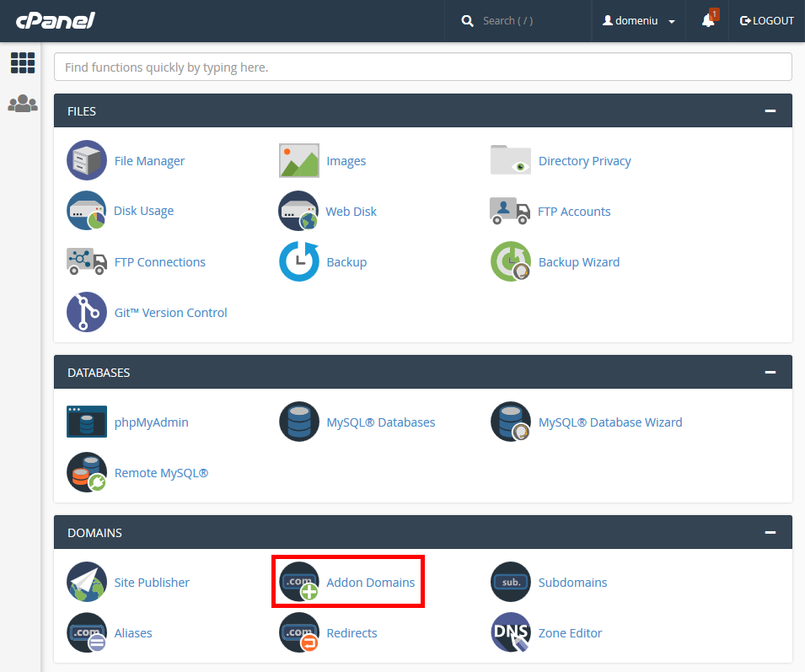Open Directory Privacy folder icon
The width and height of the screenshot is (805, 672).
pos(510,159)
